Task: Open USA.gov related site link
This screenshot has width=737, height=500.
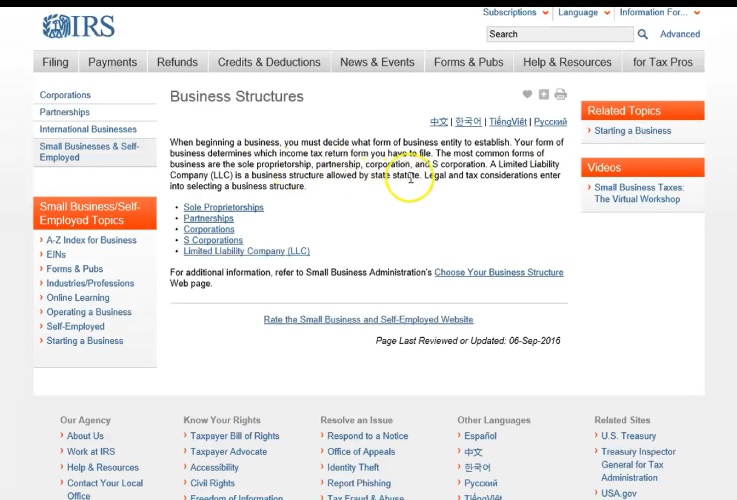Action: [619, 493]
